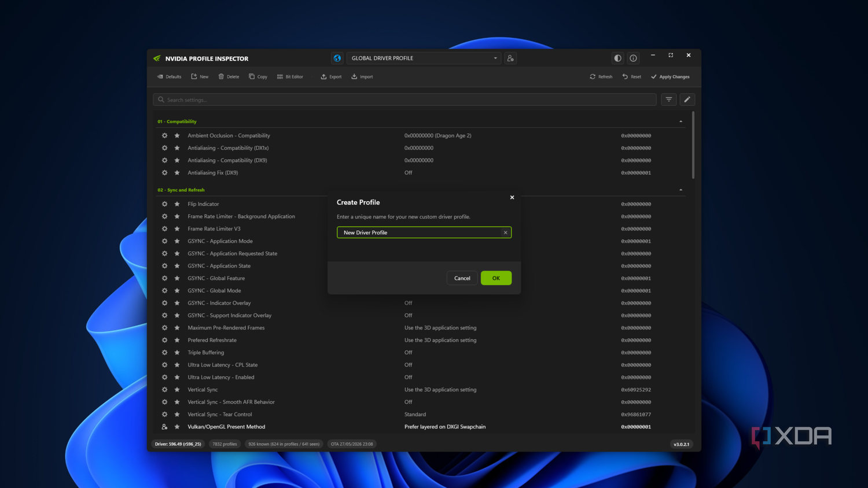The width and height of the screenshot is (868, 488).
Task: Toggle the favorite star for Flip Indicator
Action: (177, 204)
